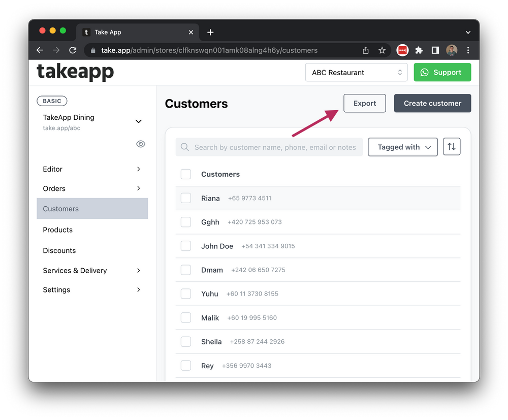Open customer John Doe
This screenshot has height=420, width=508.
217,246
